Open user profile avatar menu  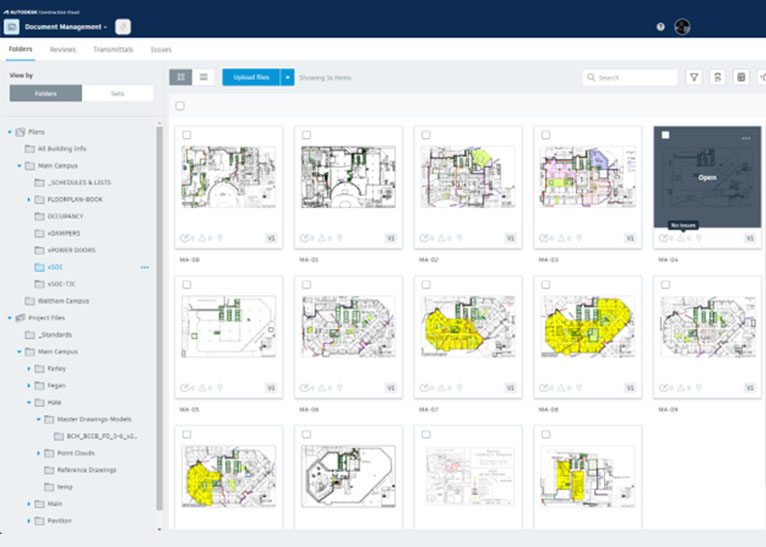(x=682, y=27)
